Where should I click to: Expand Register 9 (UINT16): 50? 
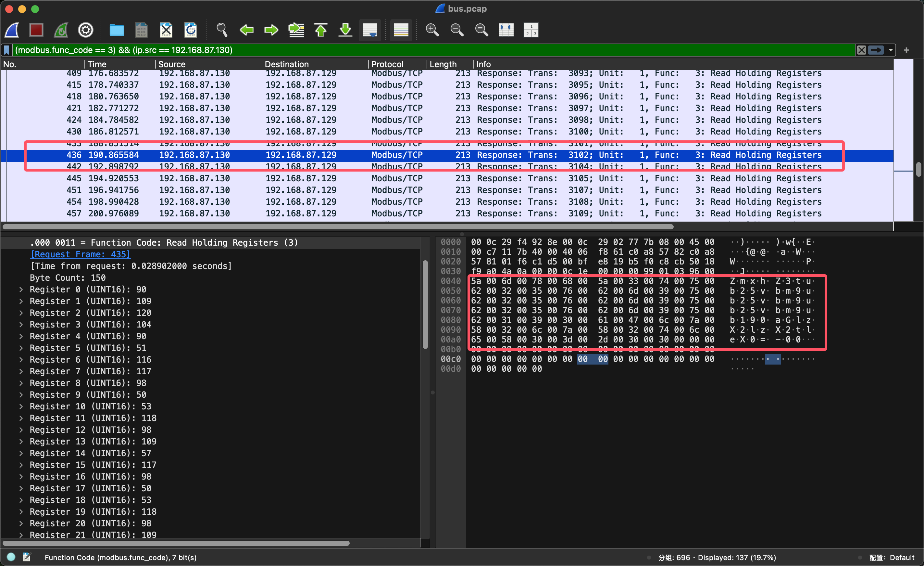[x=21, y=394]
